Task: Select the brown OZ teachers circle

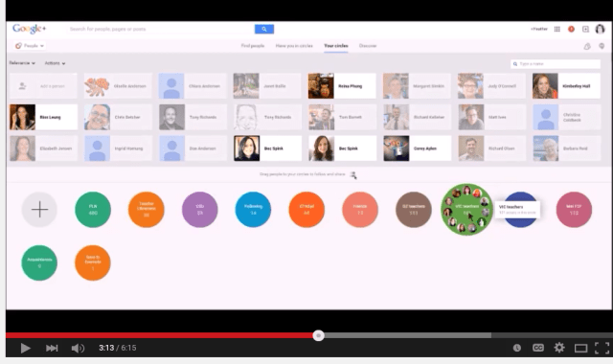Action: coord(414,210)
